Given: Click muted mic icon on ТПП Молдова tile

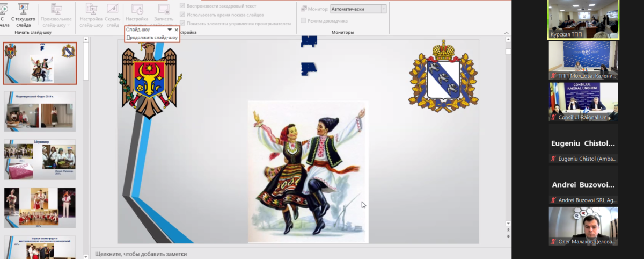Looking at the screenshot, I should tap(553, 76).
